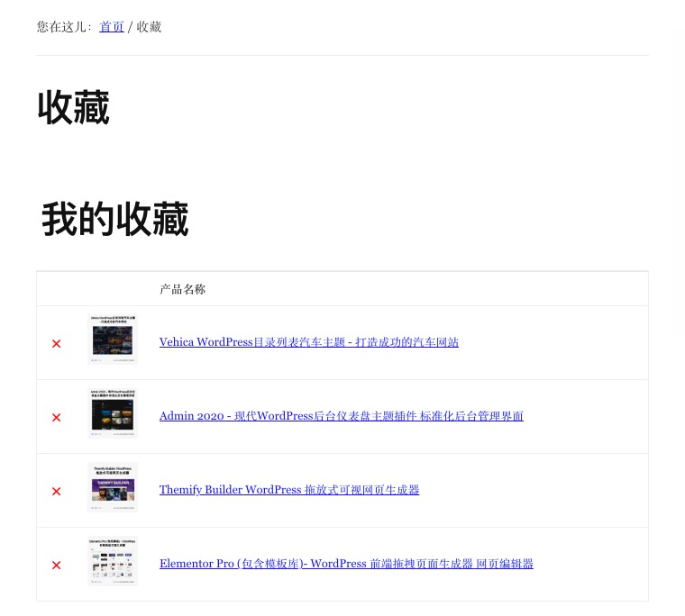This screenshot has width=685, height=616.
Task: Click the 产品名称 column header
Action: click(182, 289)
